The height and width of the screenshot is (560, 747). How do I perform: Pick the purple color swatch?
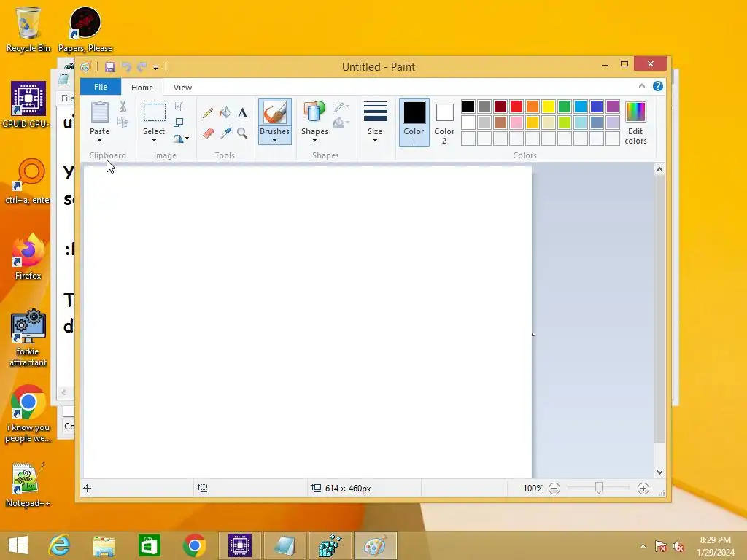click(613, 106)
